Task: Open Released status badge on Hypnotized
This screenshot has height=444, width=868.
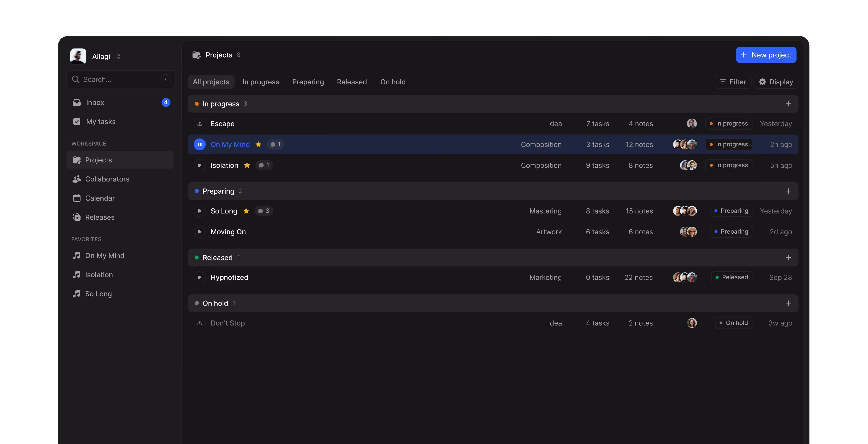Action: [x=732, y=277]
